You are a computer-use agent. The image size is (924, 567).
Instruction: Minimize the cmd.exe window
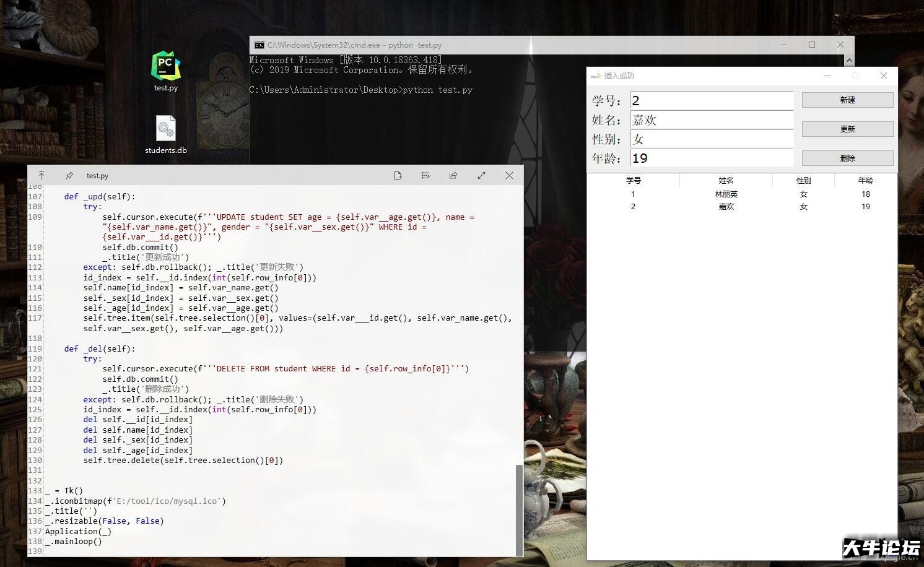pyautogui.click(x=784, y=45)
